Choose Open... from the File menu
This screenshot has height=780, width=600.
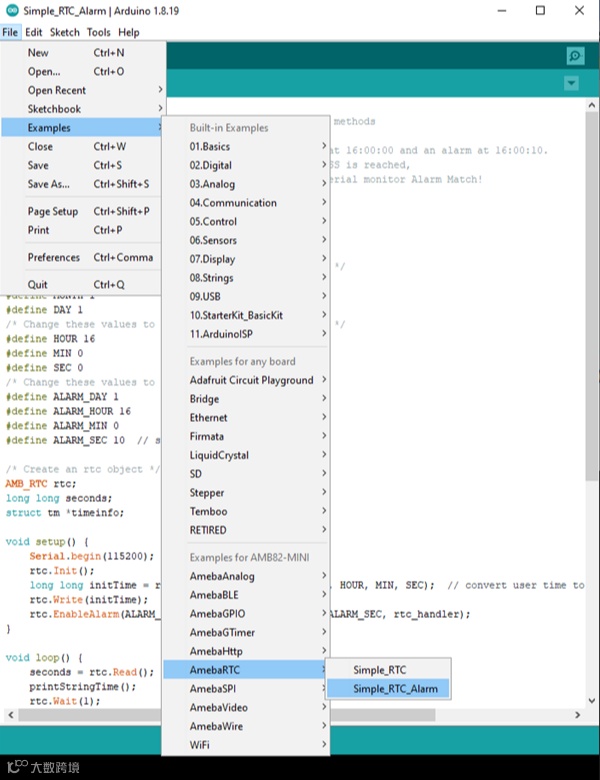click(x=82, y=72)
